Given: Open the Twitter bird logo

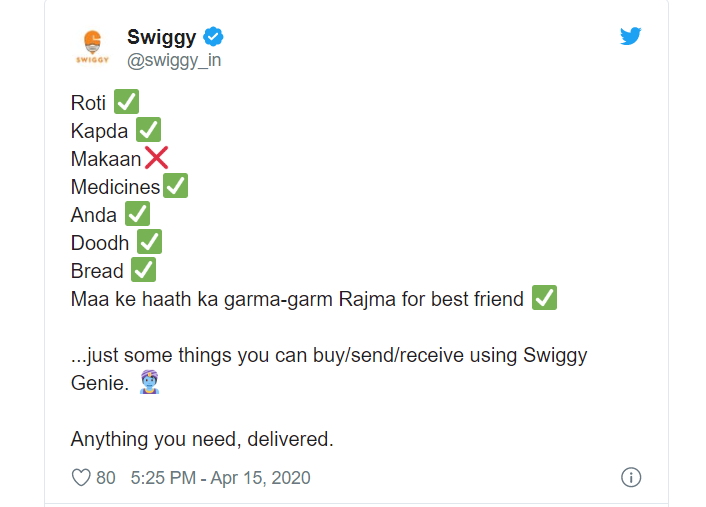Looking at the screenshot, I should click(x=630, y=37).
